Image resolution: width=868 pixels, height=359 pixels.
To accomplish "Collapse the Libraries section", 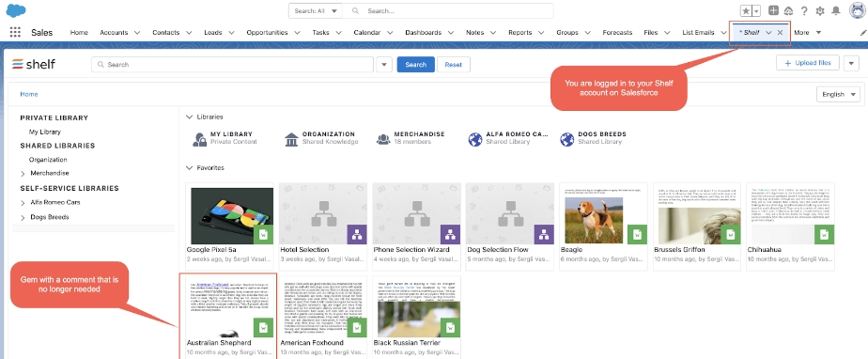I will click(x=190, y=117).
